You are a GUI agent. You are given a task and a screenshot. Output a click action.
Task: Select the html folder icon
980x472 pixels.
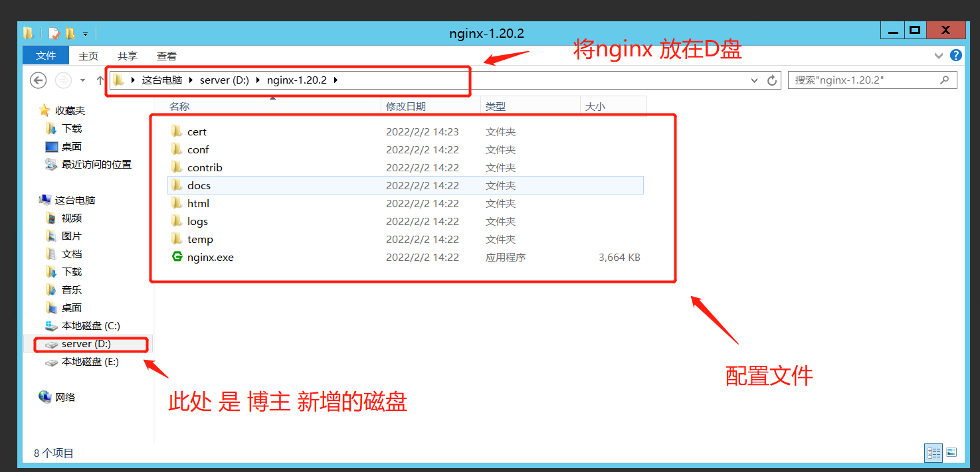[177, 203]
